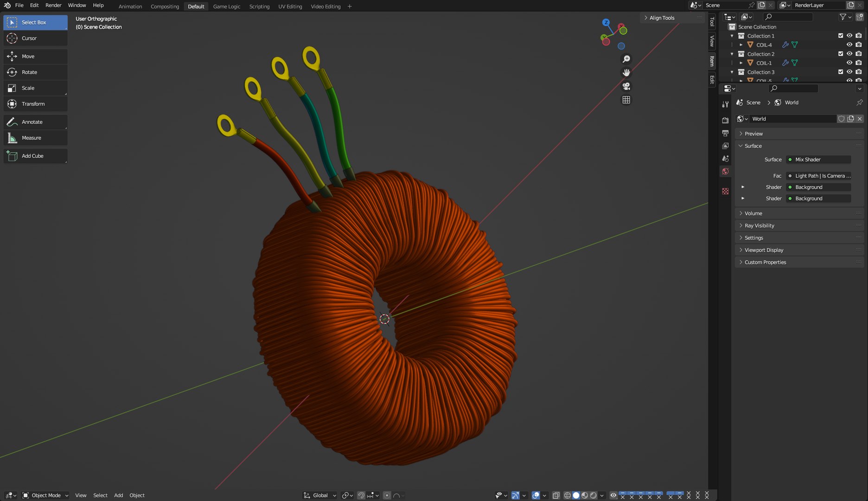
Task: Open Tool and workspace settings tab icon
Action: click(725, 104)
